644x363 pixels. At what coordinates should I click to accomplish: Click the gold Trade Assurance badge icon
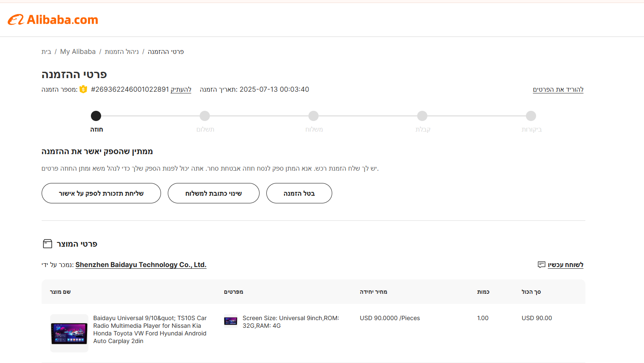pos(83,89)
